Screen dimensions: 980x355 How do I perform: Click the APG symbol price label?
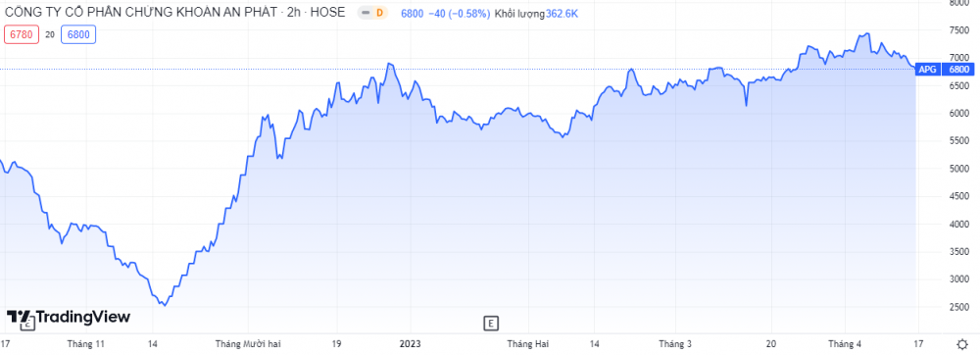[x=927, y=70]
